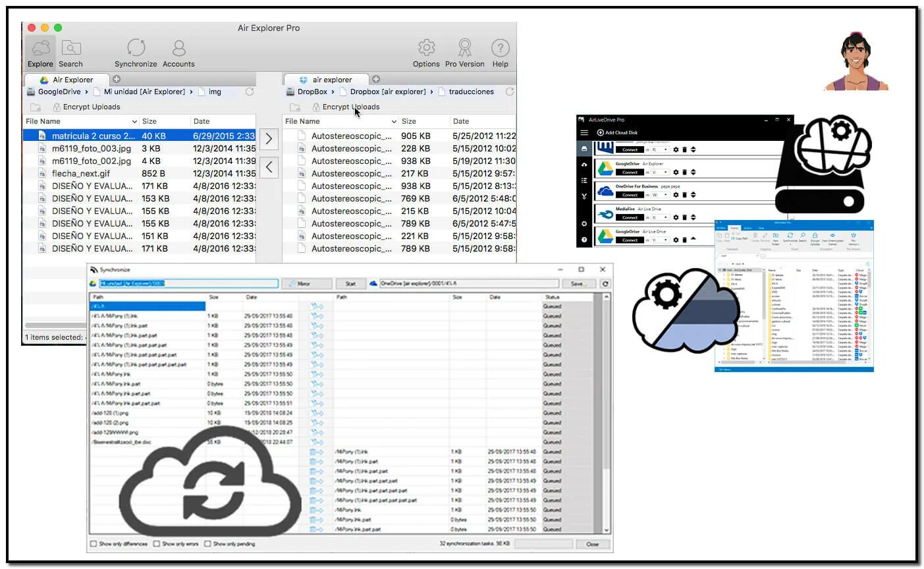Create new folder in GoogleDrive pane
Image resolution: width=924 pixels, height=569 pixels.
(x=36, y=107)
